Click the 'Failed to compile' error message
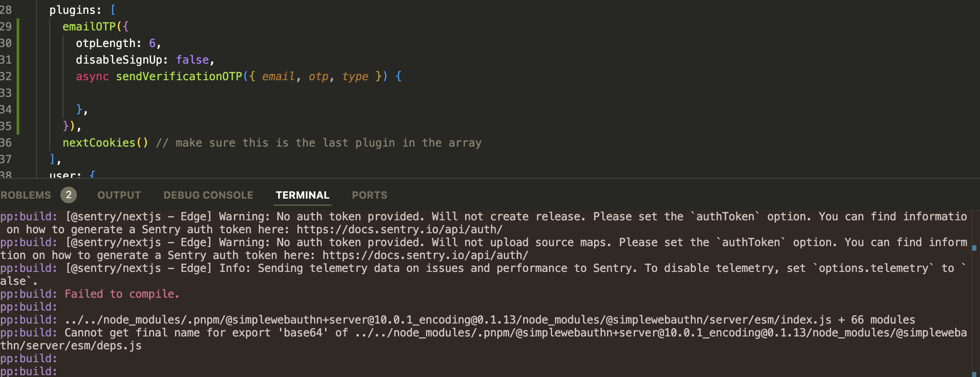This screenshot has height=377, width=980. [x=121, y=294]
